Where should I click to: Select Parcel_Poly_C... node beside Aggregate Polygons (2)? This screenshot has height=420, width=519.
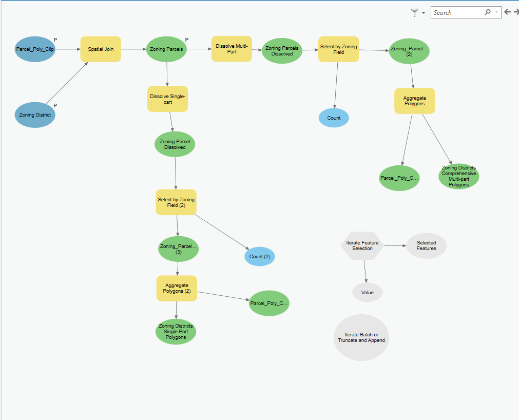pos(269,303)
